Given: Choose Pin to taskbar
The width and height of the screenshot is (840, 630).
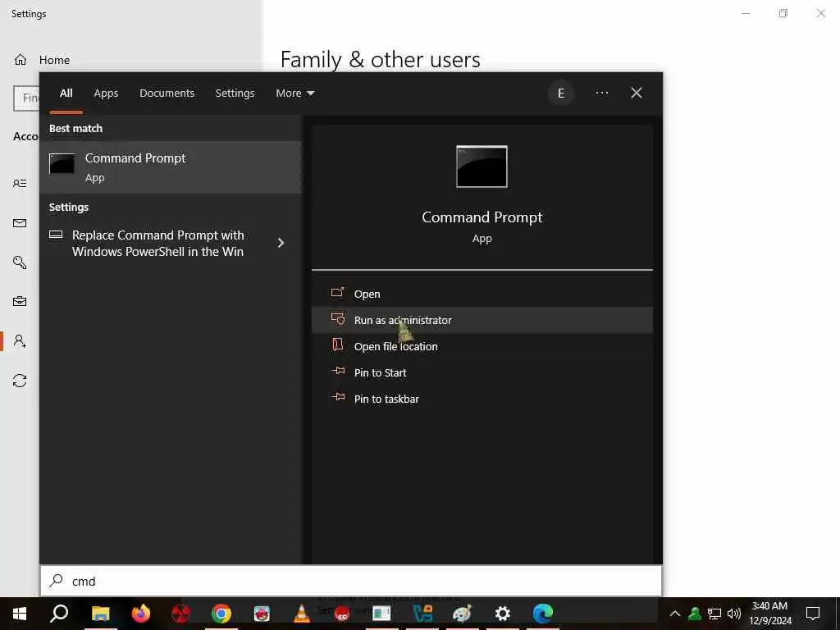Looking at the screenshot, I should 482,399.
